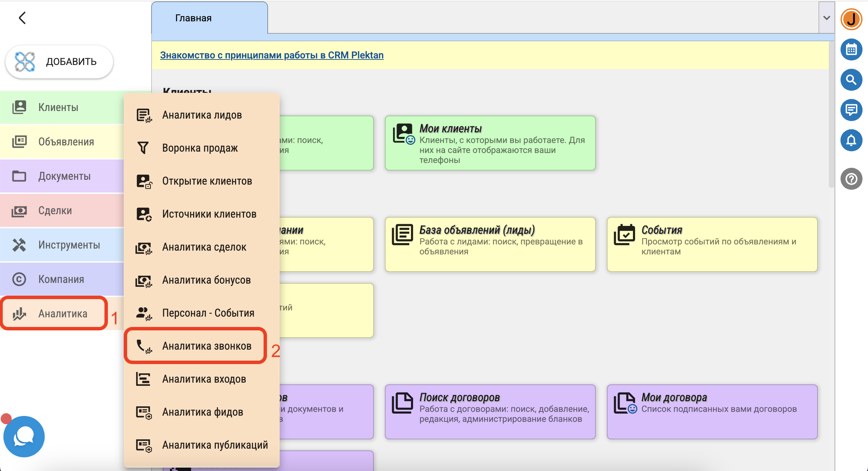The width and height of the screenshot is (868, 471).
Task: Click the notifications bell icon
Action: coord(851,140)
